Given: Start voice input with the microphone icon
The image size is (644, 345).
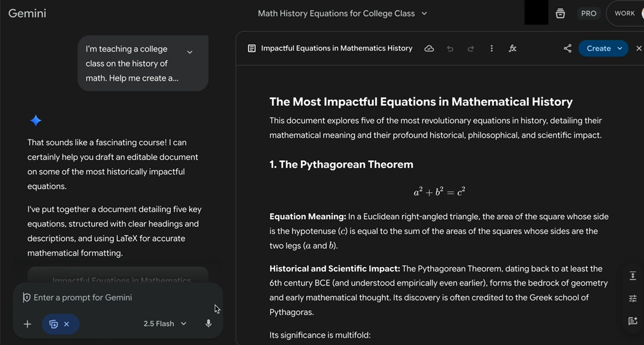Looking at the screenshot, I should [208, 324].
